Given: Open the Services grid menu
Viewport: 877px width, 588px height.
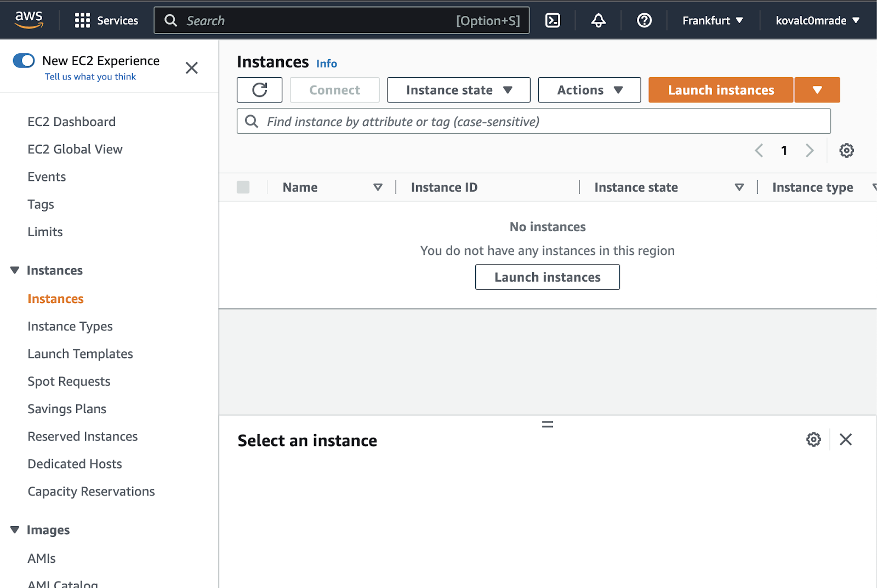Looking at the screenshot, I should [x=106, y=20].
